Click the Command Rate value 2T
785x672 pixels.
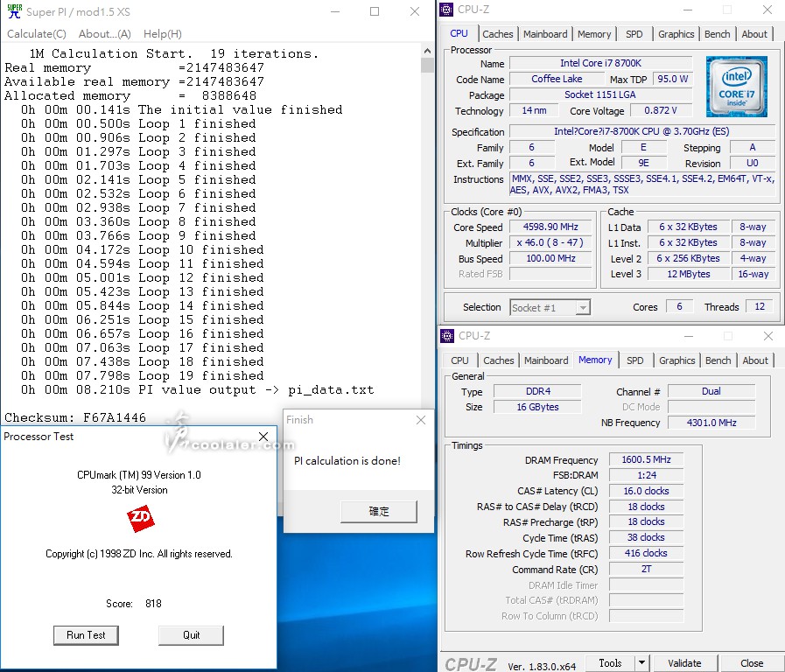click(646, 569)
